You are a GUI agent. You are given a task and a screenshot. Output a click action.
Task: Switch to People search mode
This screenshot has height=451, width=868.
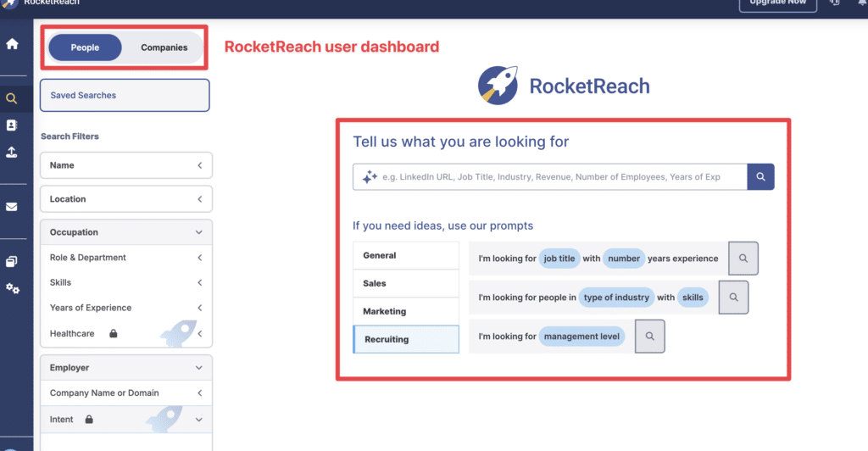pyautogui.click(x=85, y=47)
